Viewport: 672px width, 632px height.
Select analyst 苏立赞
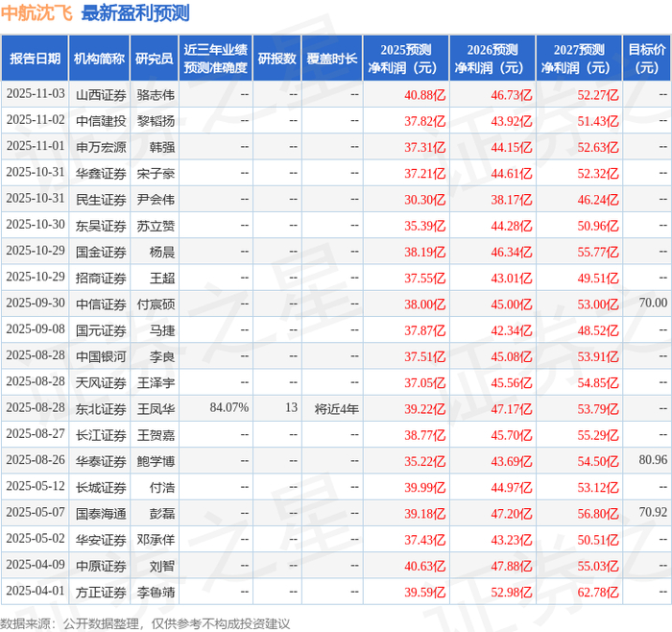pos(156,226)
